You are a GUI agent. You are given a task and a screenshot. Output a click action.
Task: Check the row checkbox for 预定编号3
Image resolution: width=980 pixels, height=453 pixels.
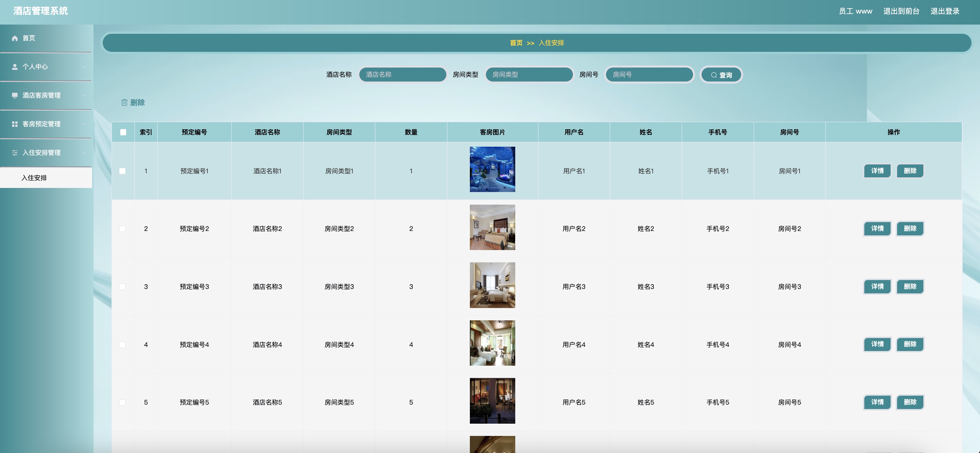coord(122,287)
